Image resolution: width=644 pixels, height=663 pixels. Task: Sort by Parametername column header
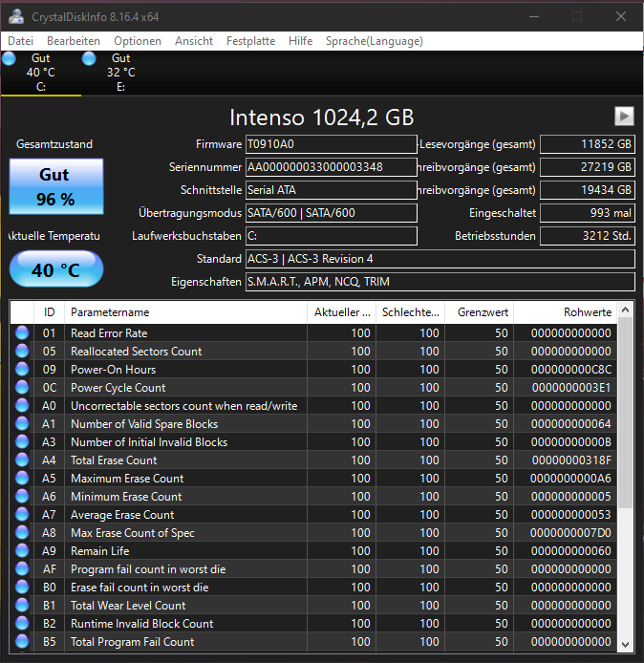[x=186, y=312]
